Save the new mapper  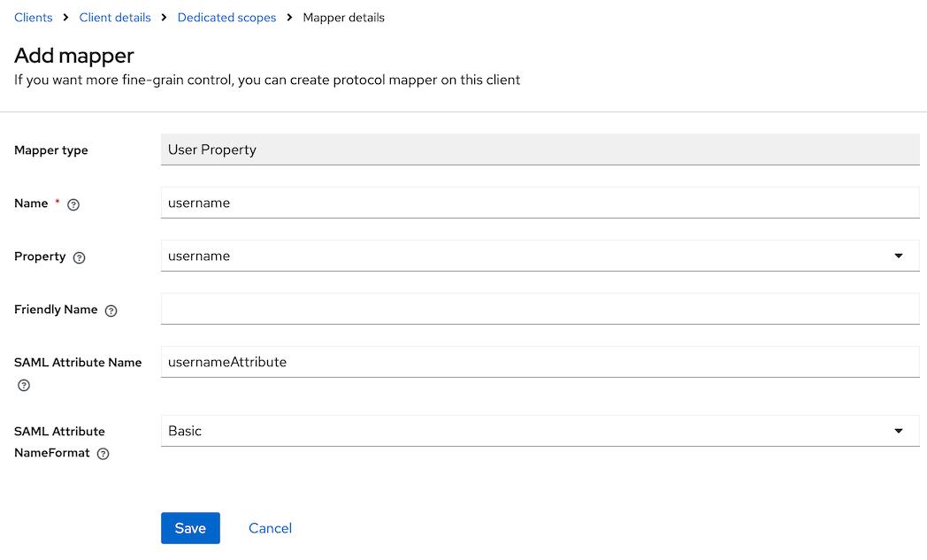[190, 528]
